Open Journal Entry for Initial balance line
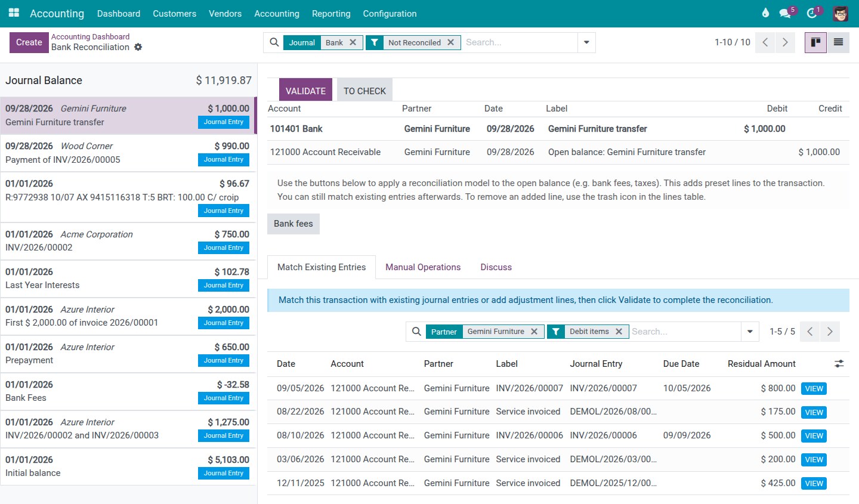 point(224,474)
